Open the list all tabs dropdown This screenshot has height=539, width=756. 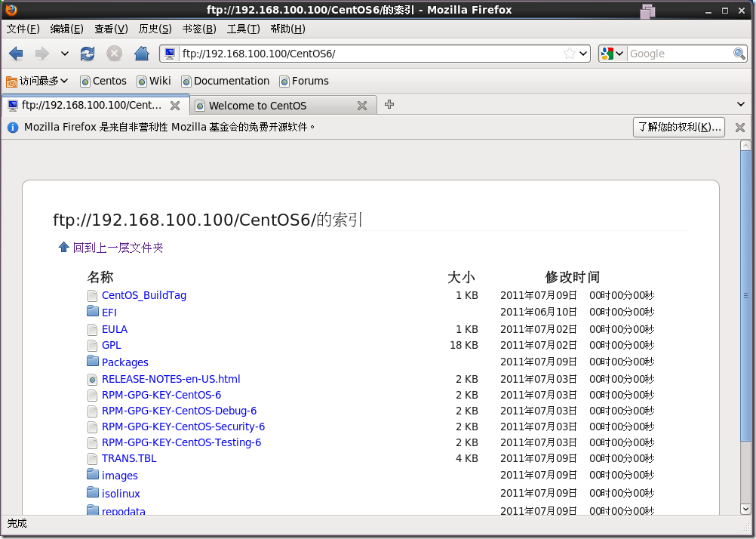741,104
